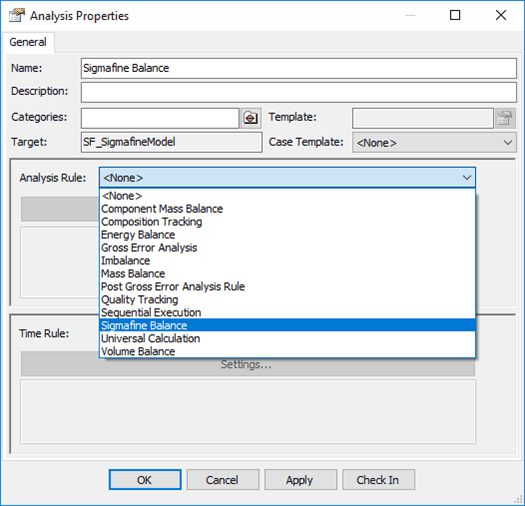Select Sequential Execution option

pyautogui.click(x=287, y=312)
